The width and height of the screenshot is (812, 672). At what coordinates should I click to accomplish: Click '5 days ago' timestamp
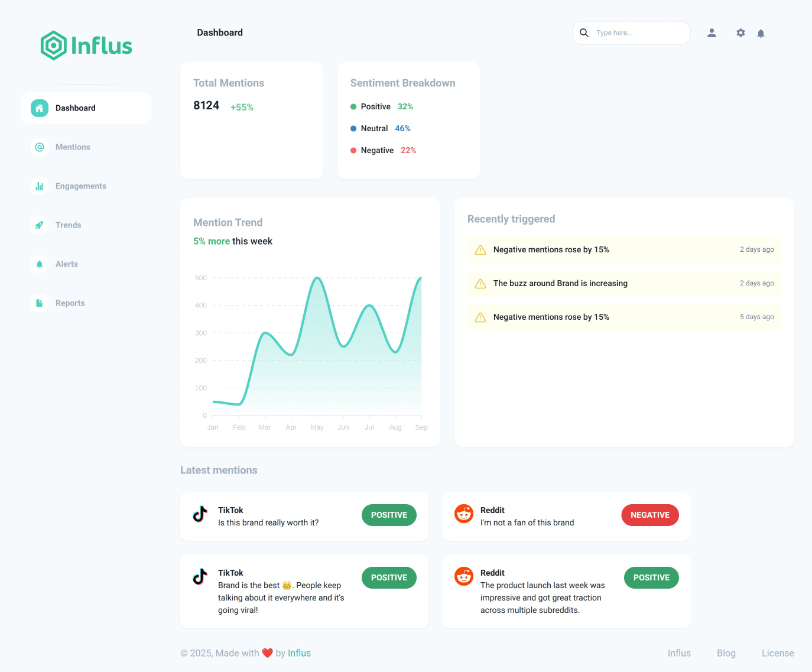[x=757, y=317]
